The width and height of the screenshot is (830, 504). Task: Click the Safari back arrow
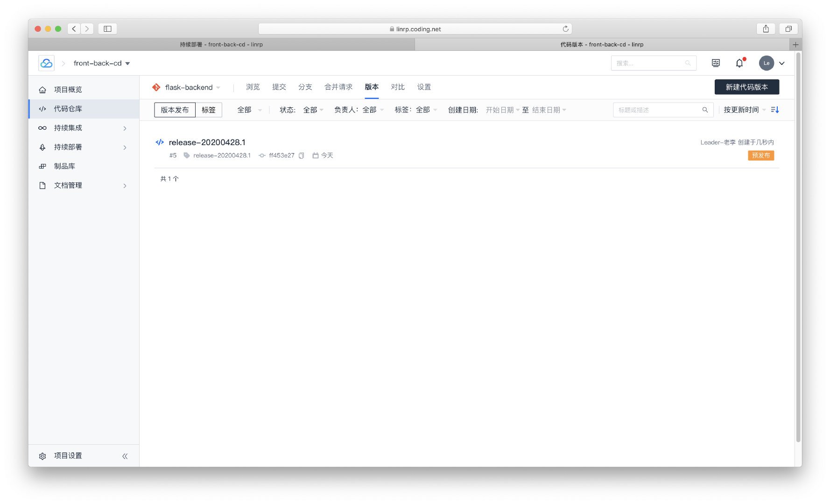[74, 28]
